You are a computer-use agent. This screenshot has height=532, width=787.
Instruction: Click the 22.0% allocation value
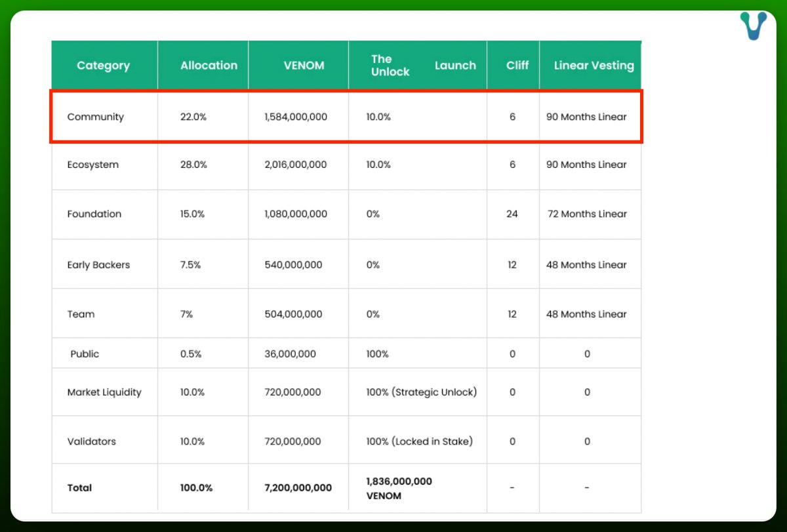(x=193, y=117)
